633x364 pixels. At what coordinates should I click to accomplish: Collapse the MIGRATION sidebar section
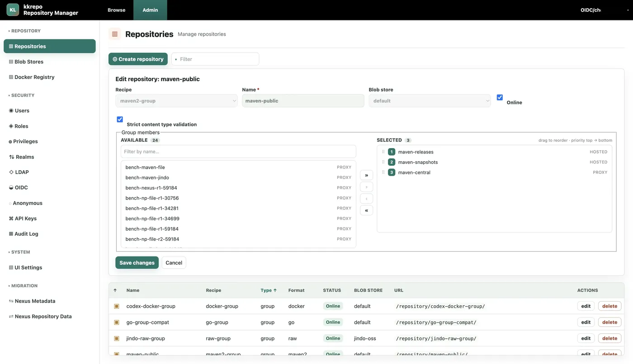pos(23,286)
